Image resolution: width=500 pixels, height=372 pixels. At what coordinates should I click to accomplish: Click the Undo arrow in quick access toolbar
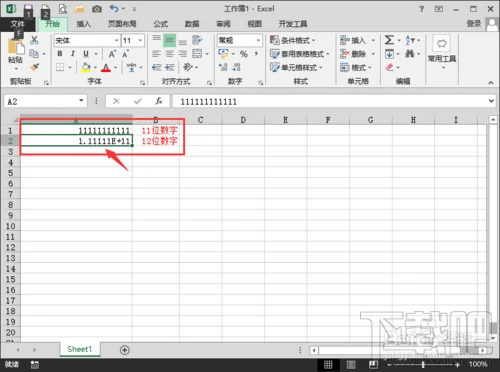[x=114, y=8]
